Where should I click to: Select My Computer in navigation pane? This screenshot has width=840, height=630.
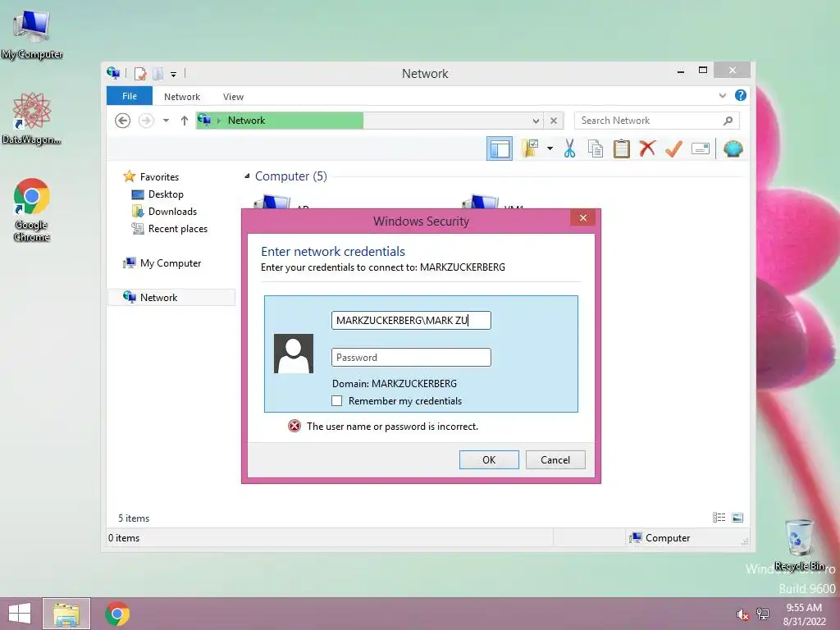pos(171,263)
